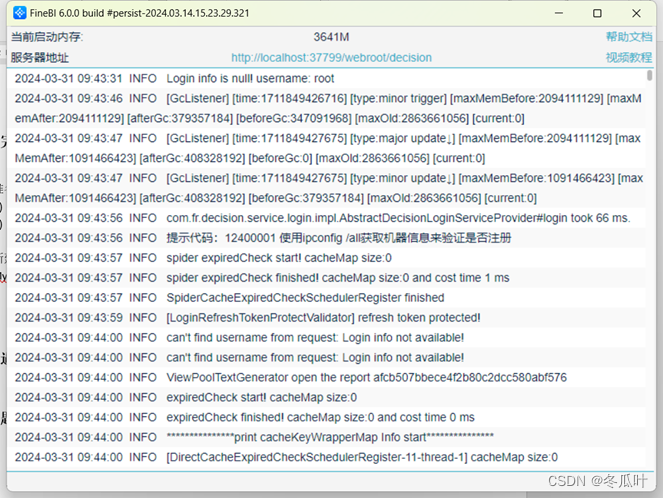Click the FineBI logo icon in title bar
Viewport: 663px width, 498px height.
pos(19,13)
